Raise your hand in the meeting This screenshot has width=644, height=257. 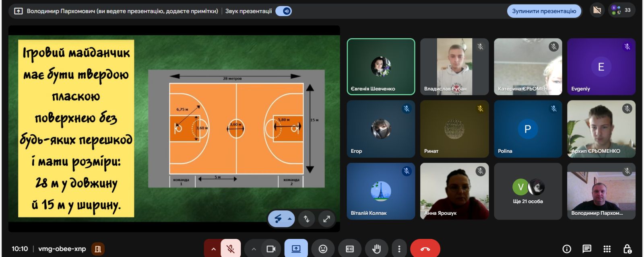[376, 249]
